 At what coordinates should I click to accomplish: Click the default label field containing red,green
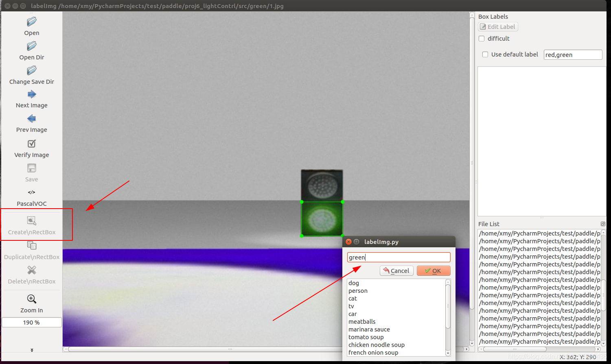coord(573,55)
